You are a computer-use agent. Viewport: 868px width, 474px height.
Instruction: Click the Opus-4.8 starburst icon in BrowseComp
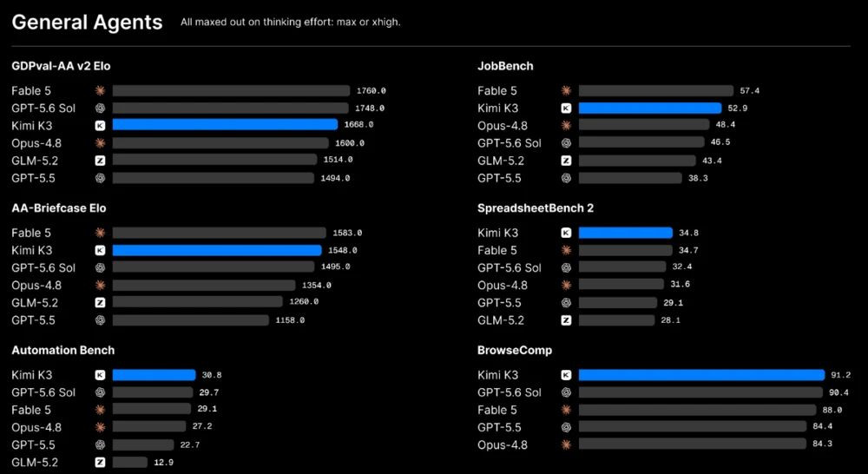pyautogui.click(x=566, y=444)
